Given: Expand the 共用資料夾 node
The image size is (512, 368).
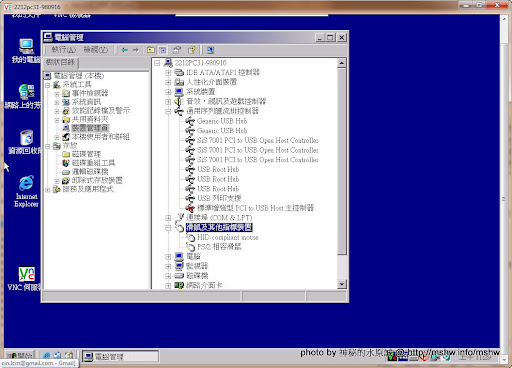Looking at the screenshot, I should click(57, 120).
